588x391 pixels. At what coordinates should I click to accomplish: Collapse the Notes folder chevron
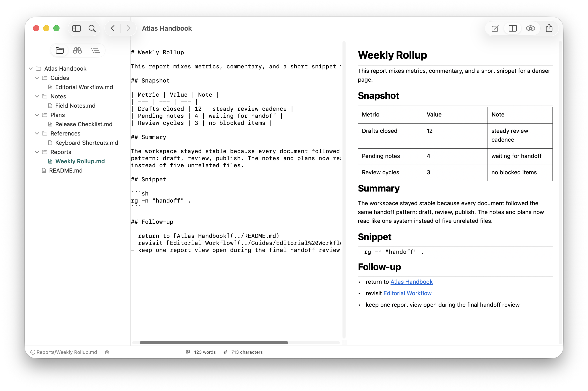pos(37,96)
